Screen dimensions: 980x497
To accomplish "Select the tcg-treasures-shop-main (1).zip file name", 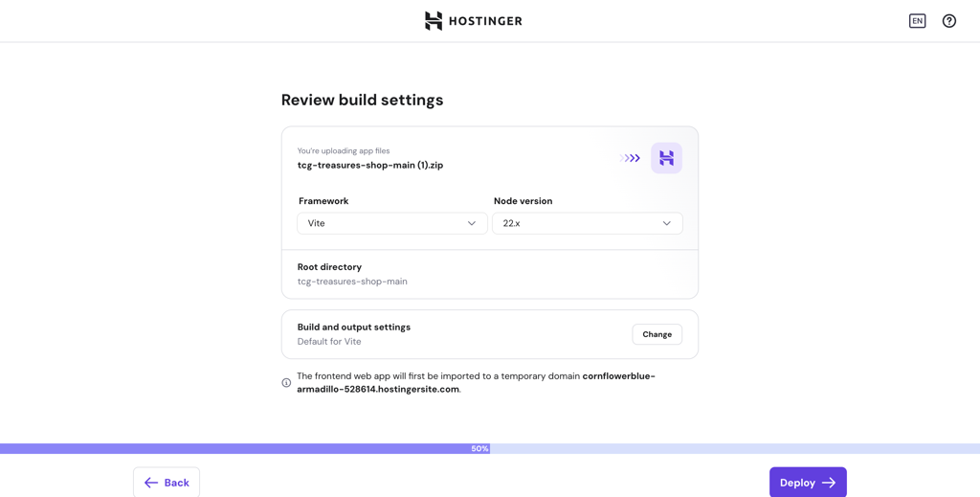I will (369, 165).
